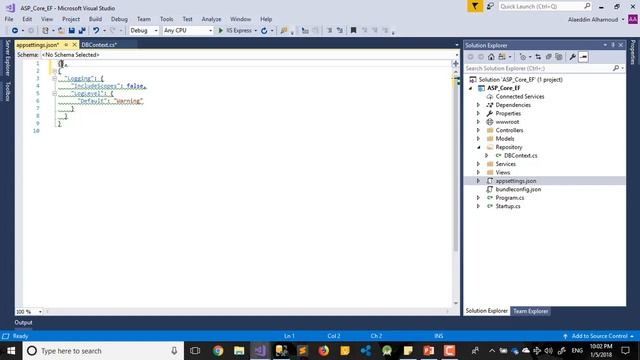
Task: Select Program.cs file
Action: tap(510, 198)
